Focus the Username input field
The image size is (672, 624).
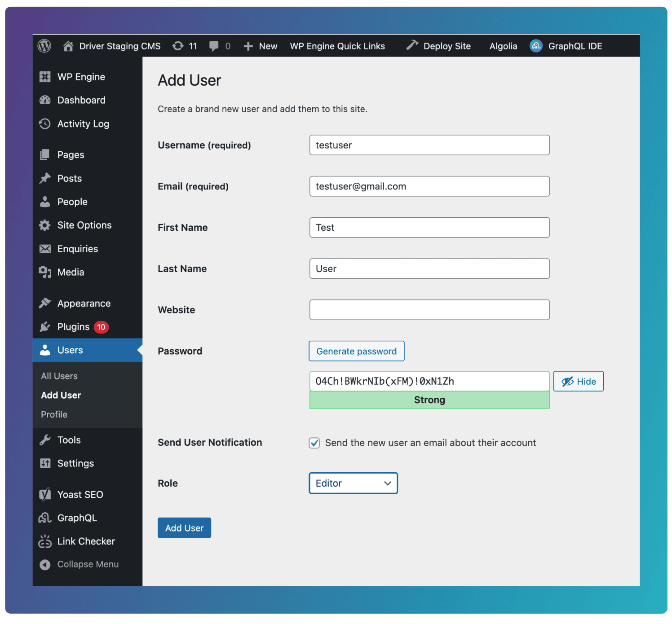click(429, 145)
